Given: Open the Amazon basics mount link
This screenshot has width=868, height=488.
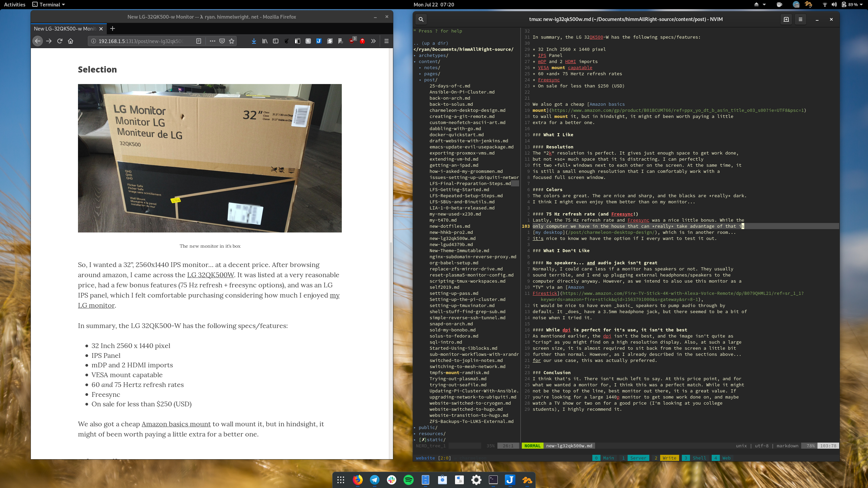Looking at the screenshot, I should coord(176,424).
